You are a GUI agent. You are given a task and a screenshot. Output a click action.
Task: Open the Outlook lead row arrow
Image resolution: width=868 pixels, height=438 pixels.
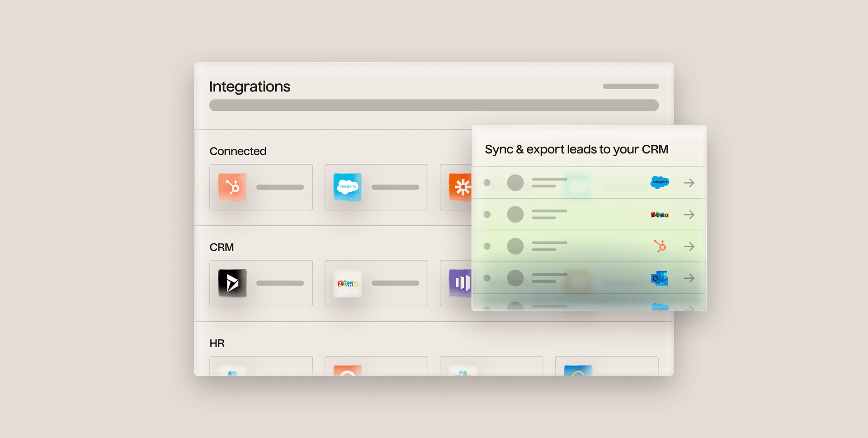[x=689, y=278]
